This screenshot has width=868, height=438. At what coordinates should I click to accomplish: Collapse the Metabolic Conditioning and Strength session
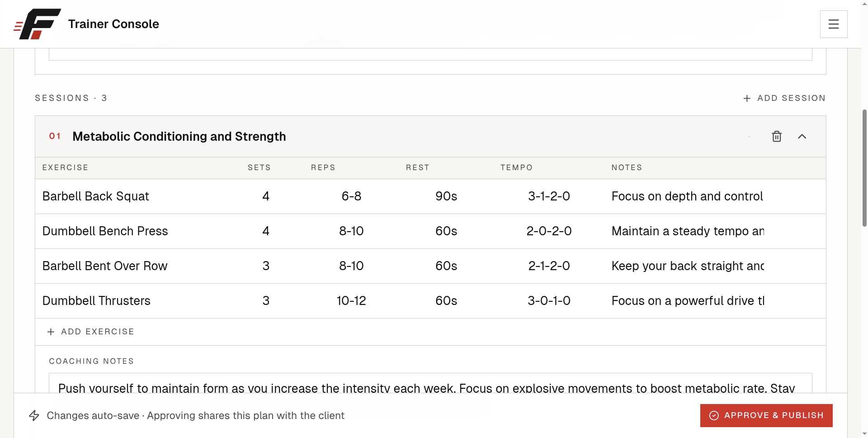coord(802,136)
